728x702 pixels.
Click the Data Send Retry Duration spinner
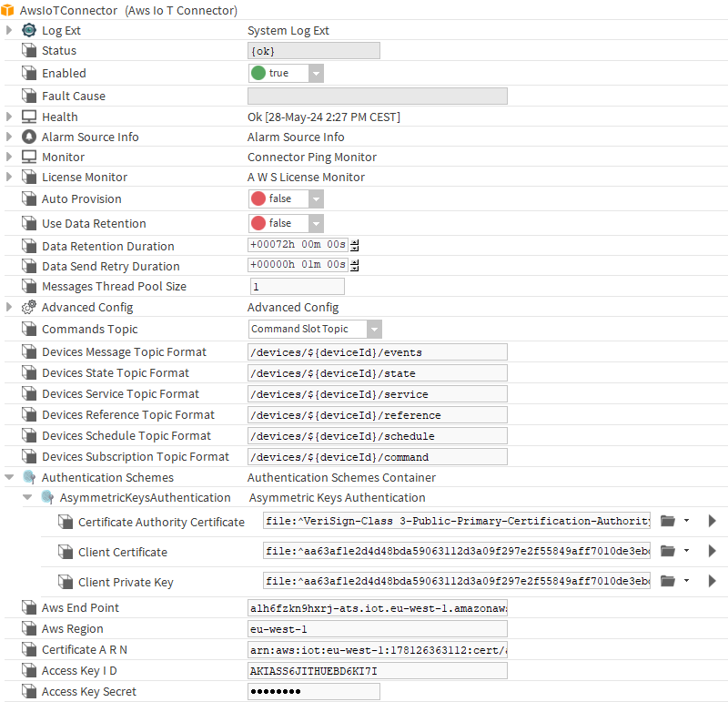355,265
